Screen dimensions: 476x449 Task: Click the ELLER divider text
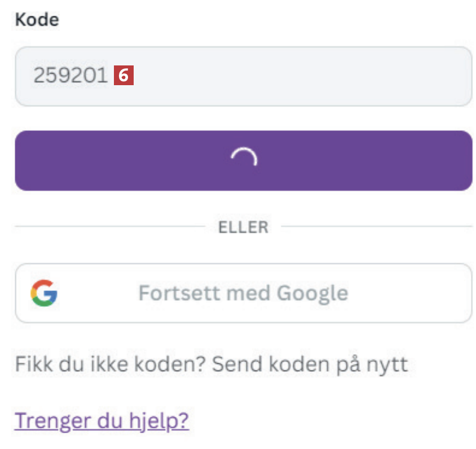coord(243,227)
